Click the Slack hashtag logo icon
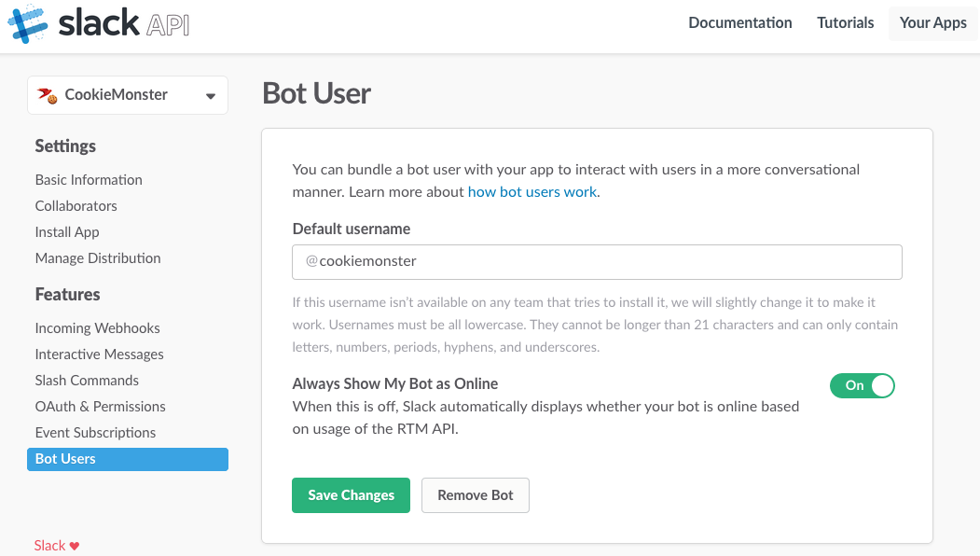980x556 pixels. point(27,23)
